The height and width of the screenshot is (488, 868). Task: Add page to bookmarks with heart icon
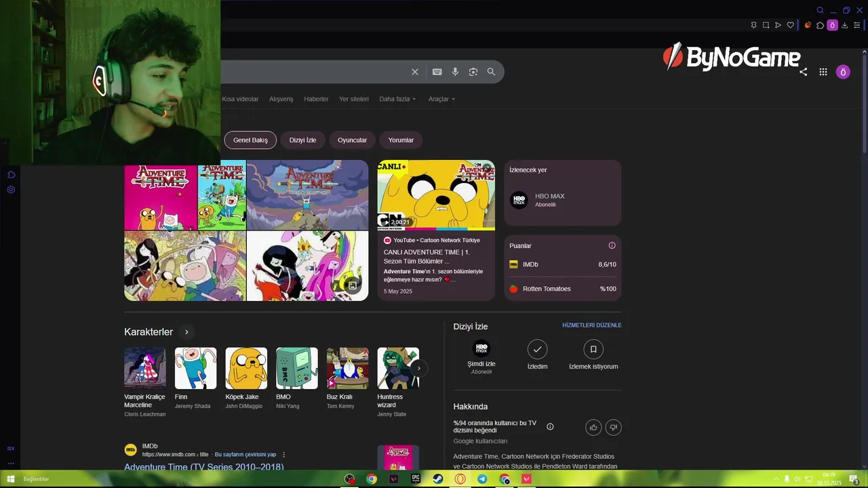[790, 25]
